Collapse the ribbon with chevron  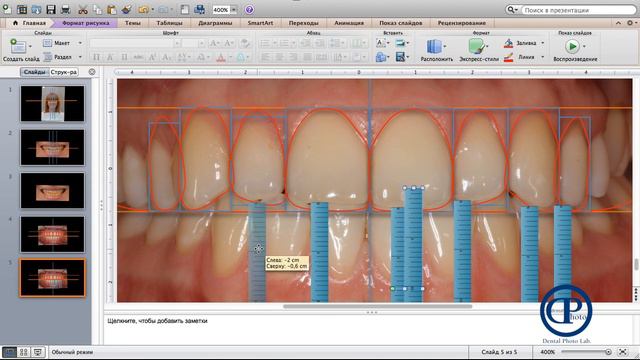click(x=618, y=23)
